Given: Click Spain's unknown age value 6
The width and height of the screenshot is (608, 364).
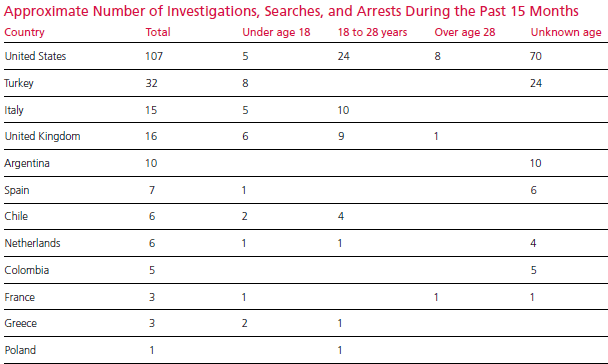Looking at the screenshot, I should [534, 190].
